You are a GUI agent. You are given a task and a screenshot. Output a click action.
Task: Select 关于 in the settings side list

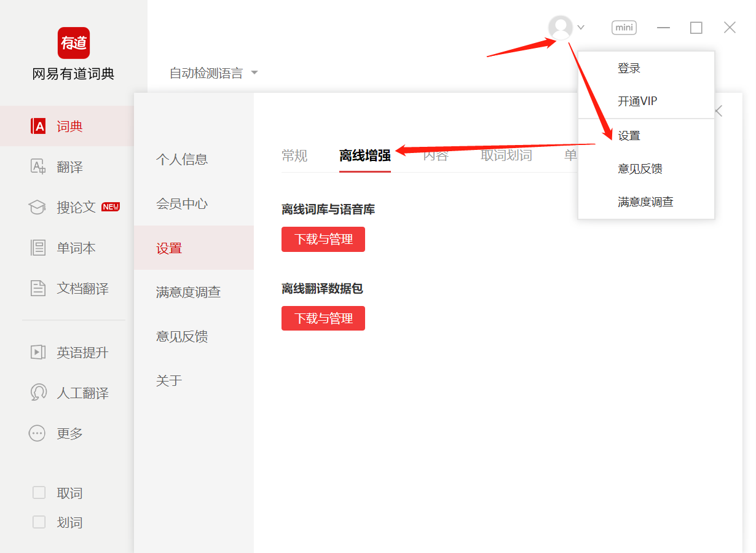(x=169, y=381)
